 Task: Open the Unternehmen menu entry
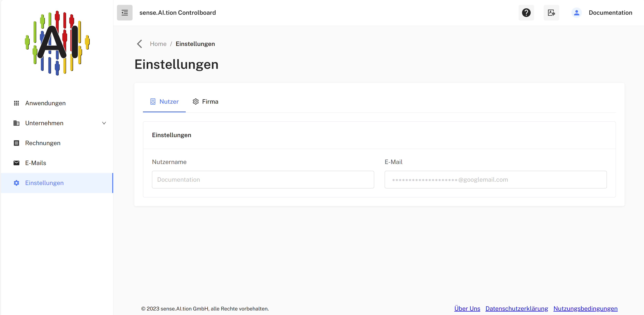(57, 123)
